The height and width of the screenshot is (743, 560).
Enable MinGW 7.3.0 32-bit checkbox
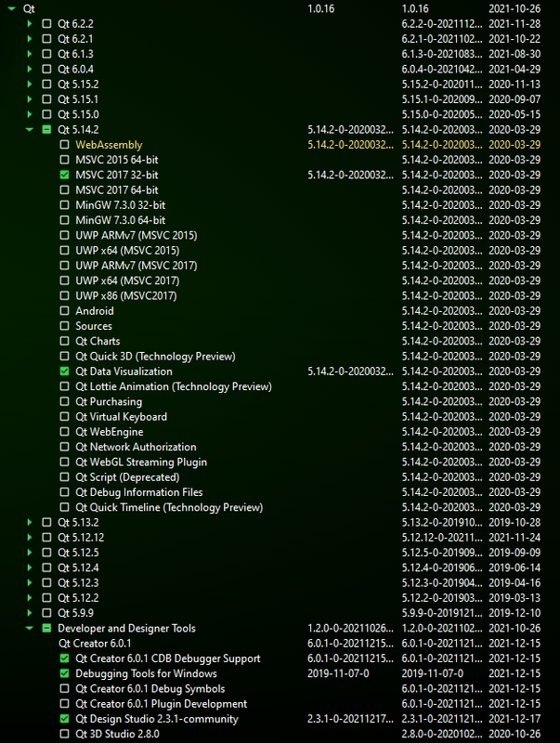click(x=64, y=205)
